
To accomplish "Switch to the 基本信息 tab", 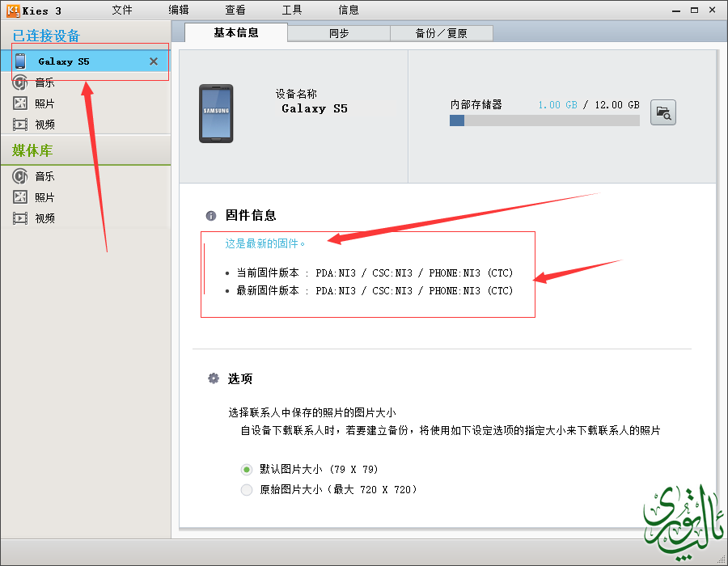I will (x=236, y=32).
